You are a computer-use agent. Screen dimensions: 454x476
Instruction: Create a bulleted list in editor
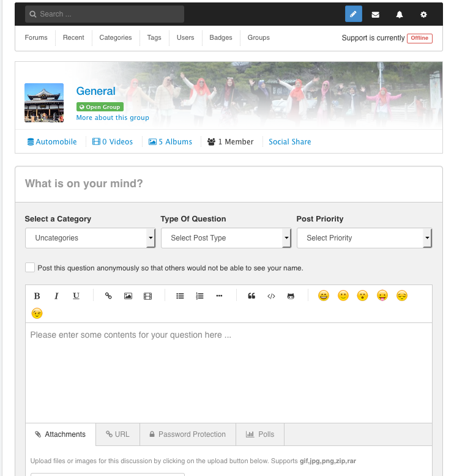pyautogui.click(x=180, y=296)
